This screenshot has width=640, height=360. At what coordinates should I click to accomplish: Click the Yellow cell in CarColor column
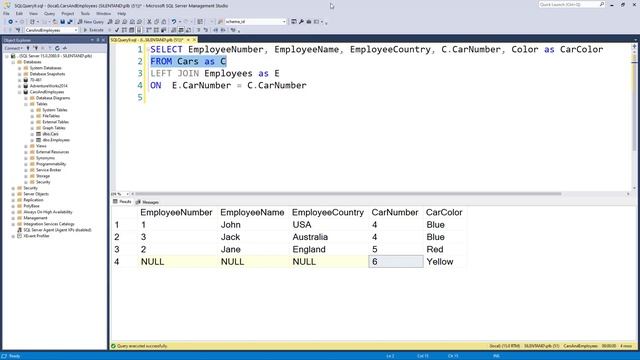click(444, 262)
